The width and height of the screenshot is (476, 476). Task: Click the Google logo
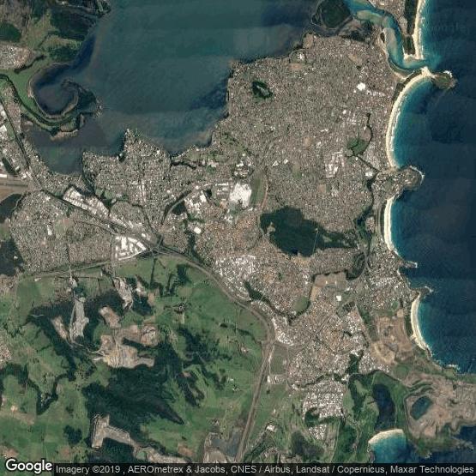click(29, 466)
